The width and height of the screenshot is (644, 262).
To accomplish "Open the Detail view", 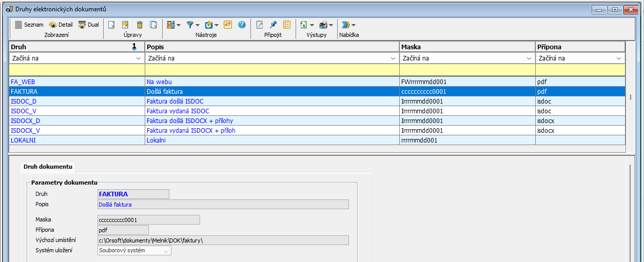I will click(x=61, y=25).
